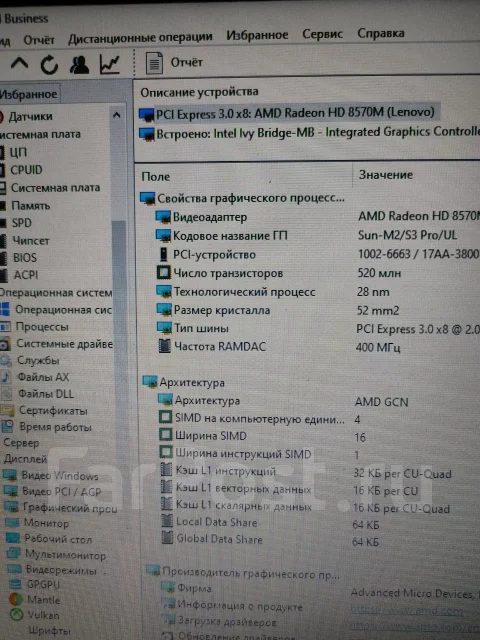Select Файлы AX tree item
Viewport: 480px width, 640px height.
(43, 377)
